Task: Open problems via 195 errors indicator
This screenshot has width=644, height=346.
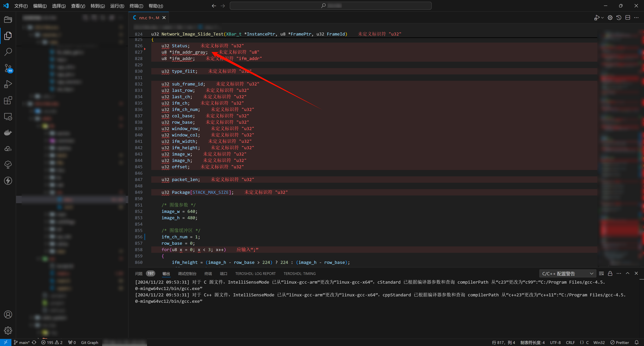Action: pyautogui.click(x=52, y=342)
